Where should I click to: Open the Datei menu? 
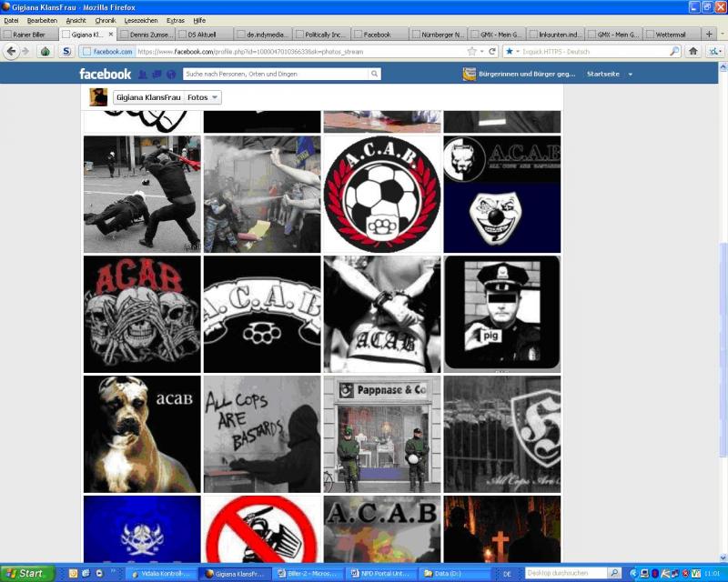(x=11, y=20)
